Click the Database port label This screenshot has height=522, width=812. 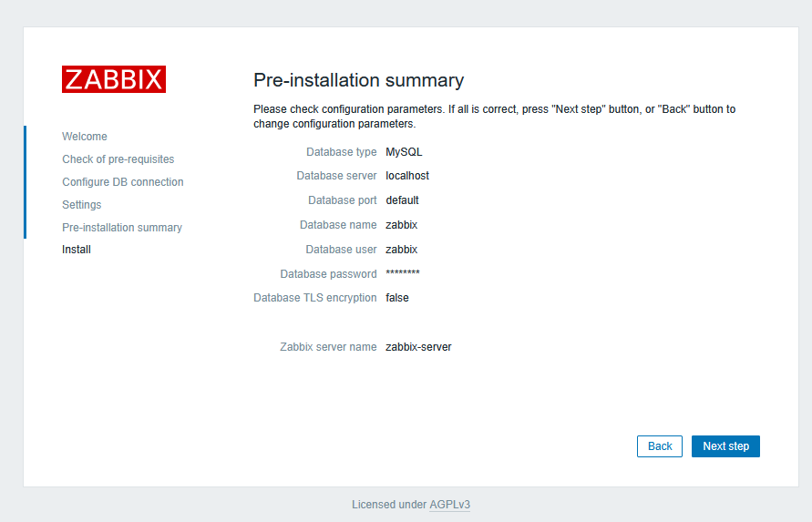tap(343, 200)
